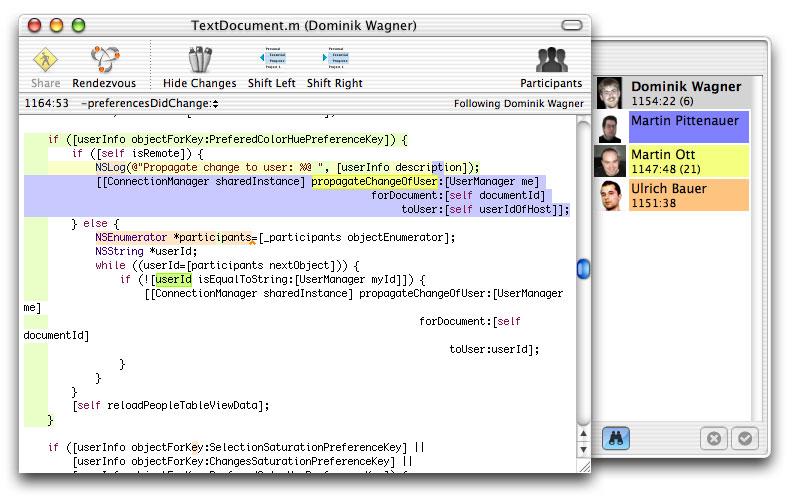Click the yellow-highlighted propagateChangeOfUser text
This screenshot has height=498, width=798.
(x=375, y=182)
